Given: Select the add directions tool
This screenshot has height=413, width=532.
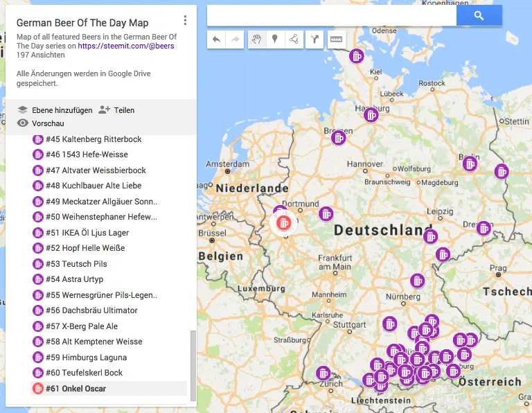Looking at the screenshot, I should pyautogui.click(x=314, y=39).
